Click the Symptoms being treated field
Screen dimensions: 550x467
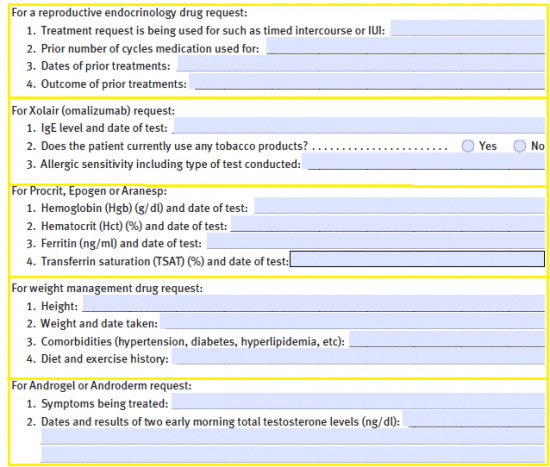(x=358, y=401)
